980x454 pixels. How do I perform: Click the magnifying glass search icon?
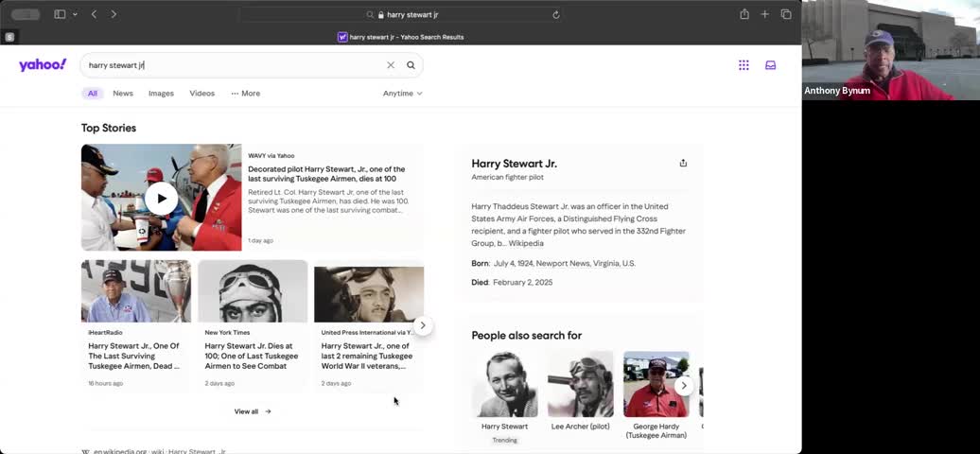point(411,65)
